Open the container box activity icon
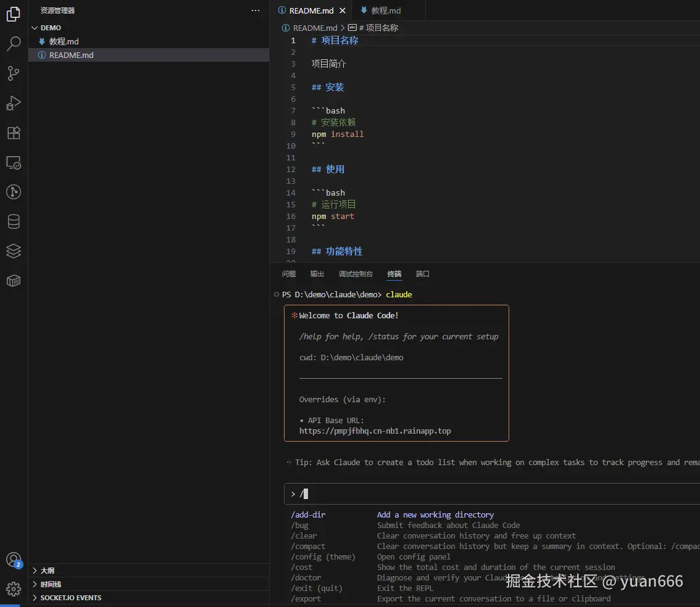 pyautogui.click(x=14, y=281)
